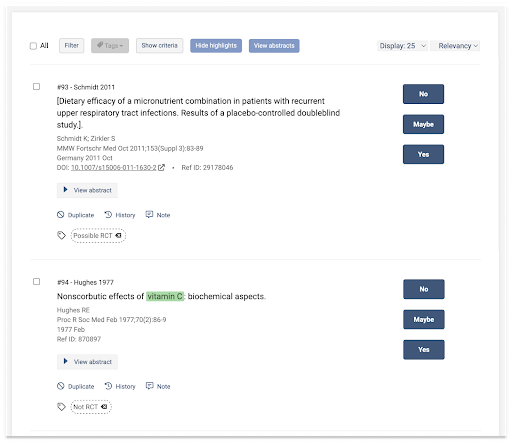
Task: Remove the Not RCT tag
Action: [104, 407]
